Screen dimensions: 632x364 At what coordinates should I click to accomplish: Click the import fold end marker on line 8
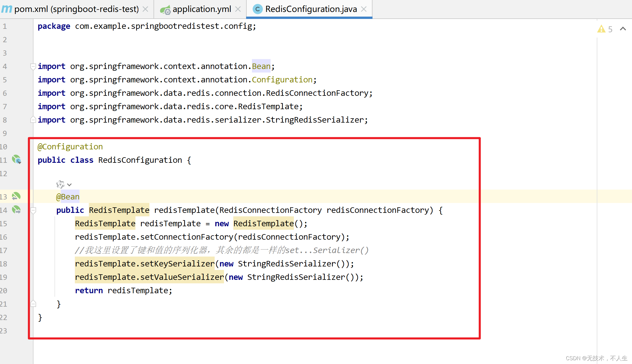[x=33, y=120]
